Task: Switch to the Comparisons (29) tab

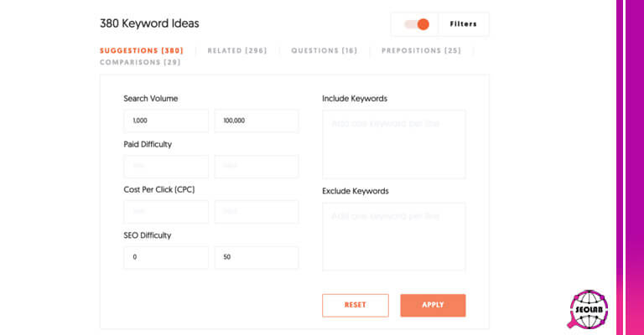Action: pos(140,62)
